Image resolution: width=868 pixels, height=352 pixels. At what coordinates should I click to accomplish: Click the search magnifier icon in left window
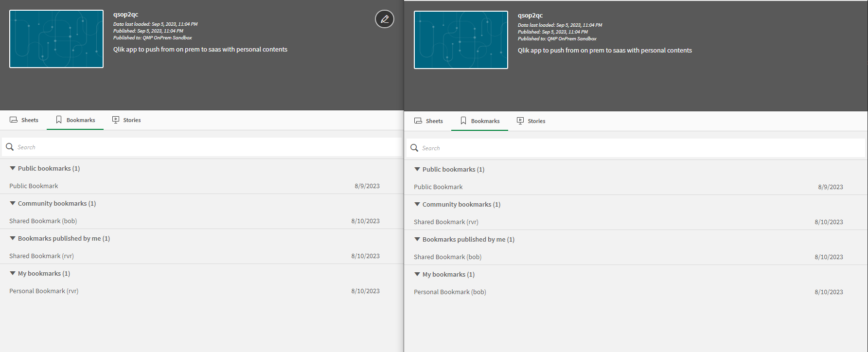pos(10,147)
